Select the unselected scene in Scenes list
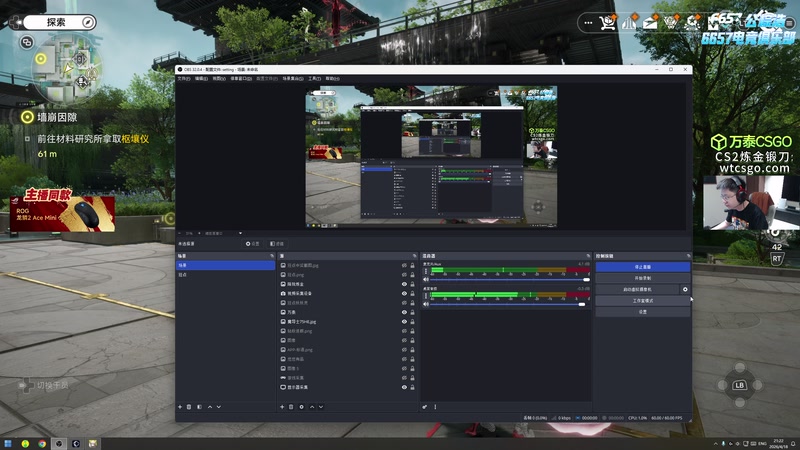The height and width of the screenshot is (450, 800). (x=226, y=274)
